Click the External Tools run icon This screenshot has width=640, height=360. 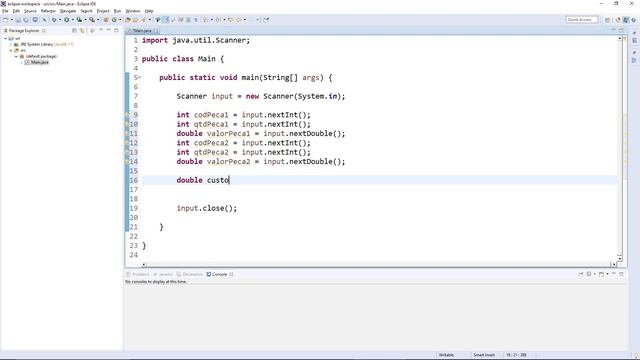[92, 20]
